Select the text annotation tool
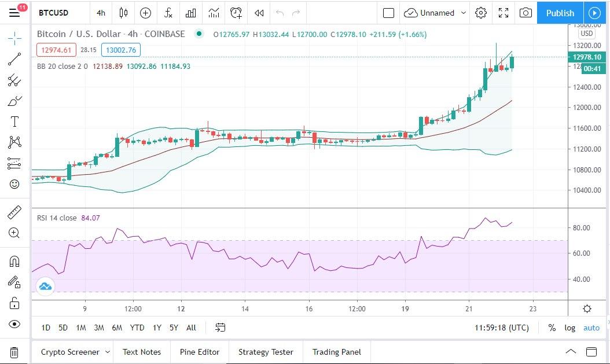Image resolution: width=610 pixels, height=364 pixels. pos(14,122)
